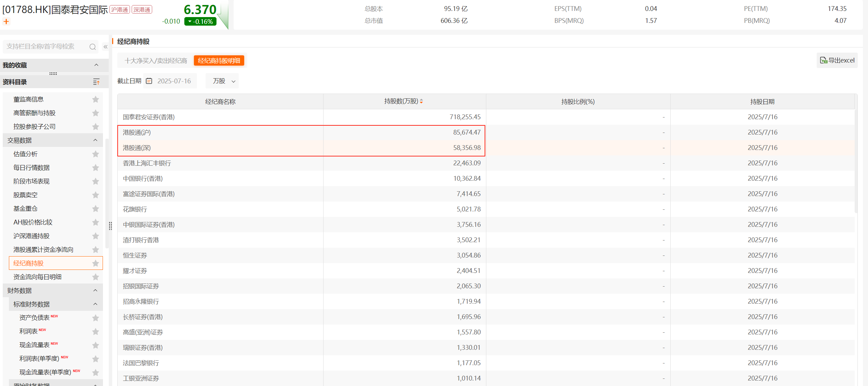
Task: Click the search magnifier icon
Action: (93, 47)
